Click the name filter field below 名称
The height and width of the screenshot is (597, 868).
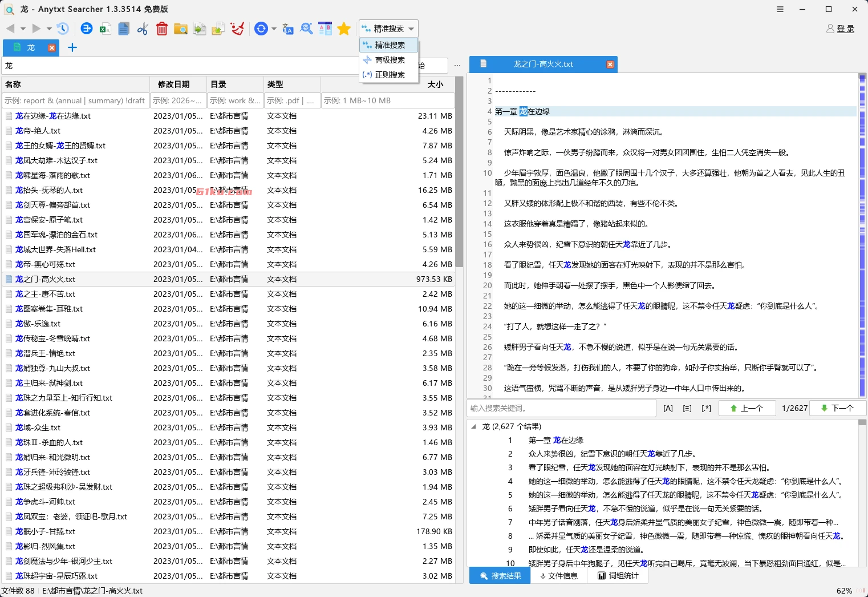(x=75, y=100)
